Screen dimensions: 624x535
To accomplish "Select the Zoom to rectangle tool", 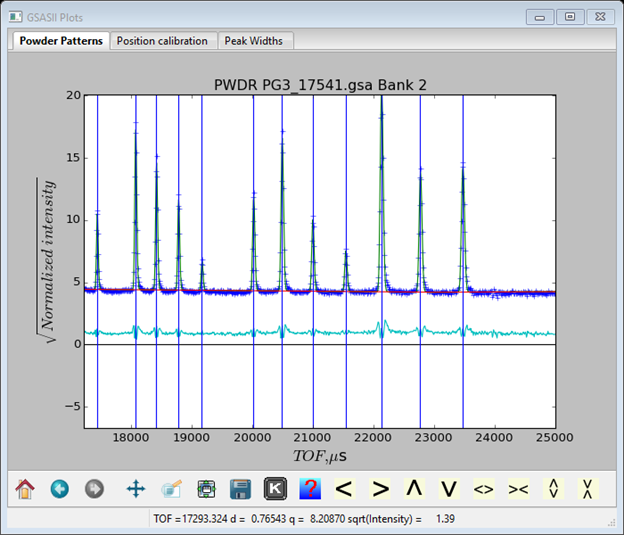I will click(171, 489).
